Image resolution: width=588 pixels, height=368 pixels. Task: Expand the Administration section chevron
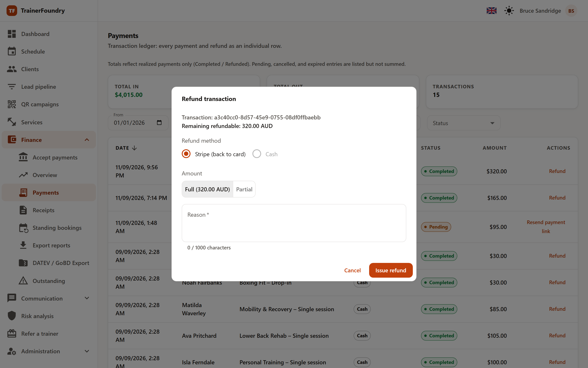[x=87, y=351]
